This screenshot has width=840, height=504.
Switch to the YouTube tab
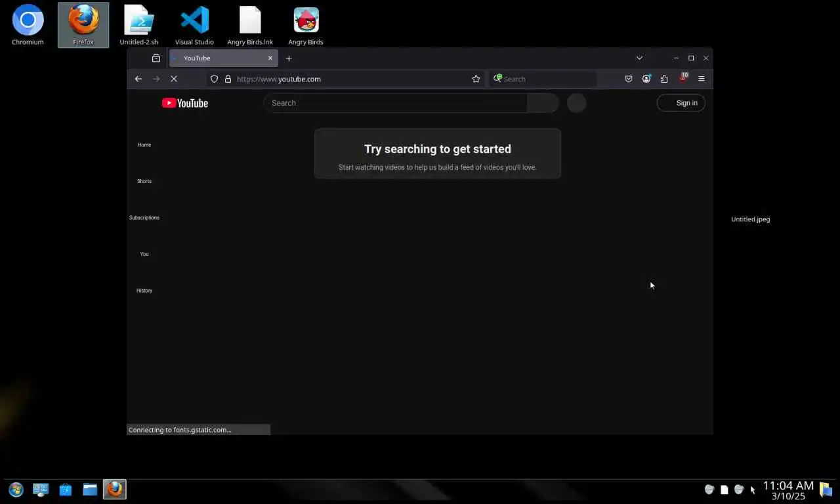pos(224,58)
